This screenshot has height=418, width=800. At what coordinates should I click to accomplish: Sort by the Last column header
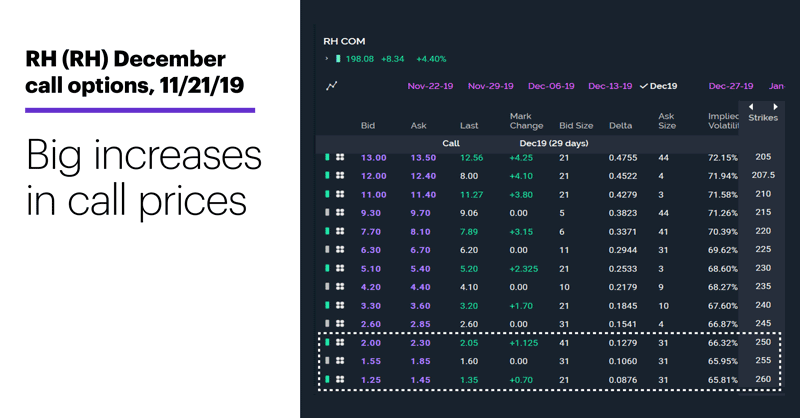pos(469,126)
